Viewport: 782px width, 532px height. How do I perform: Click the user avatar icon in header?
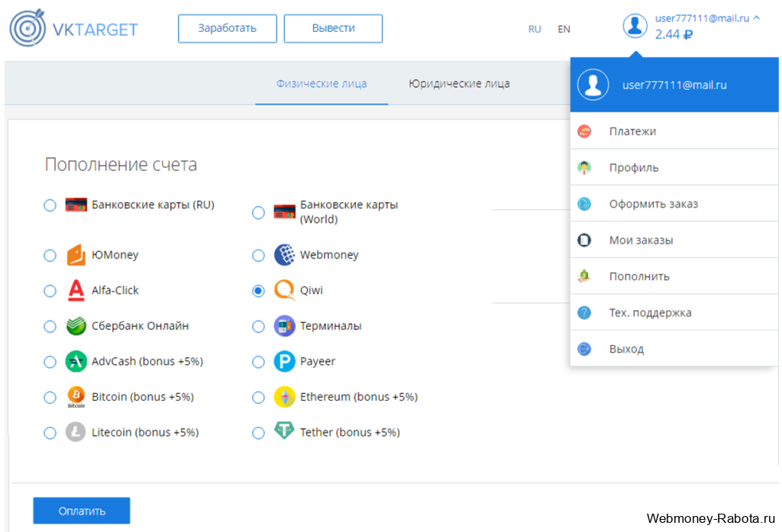[635, 25]
